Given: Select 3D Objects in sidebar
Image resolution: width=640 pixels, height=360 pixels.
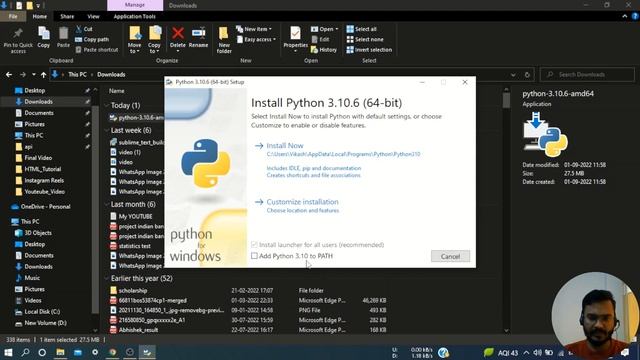Looking at the screenshot, I should coord(38,233).
